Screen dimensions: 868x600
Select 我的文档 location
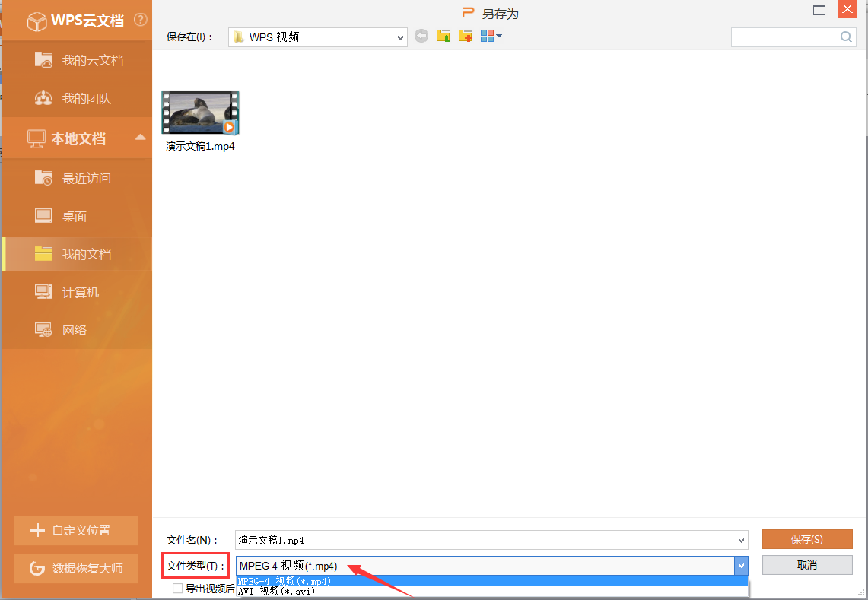pyautogui.click(x=78, y=254)
